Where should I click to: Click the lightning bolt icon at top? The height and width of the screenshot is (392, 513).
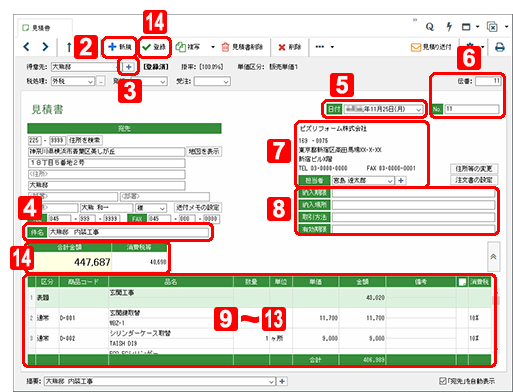[x=449, y=27]
